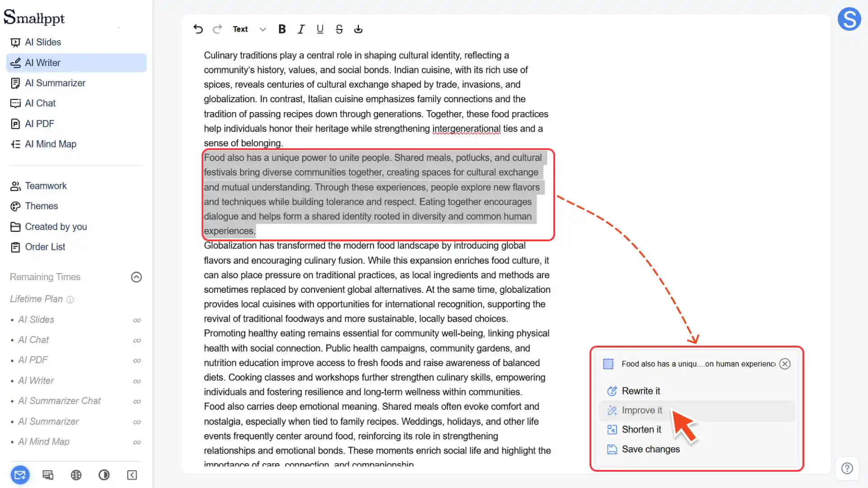Click the selection snippet icon in popup

[609, 364]
